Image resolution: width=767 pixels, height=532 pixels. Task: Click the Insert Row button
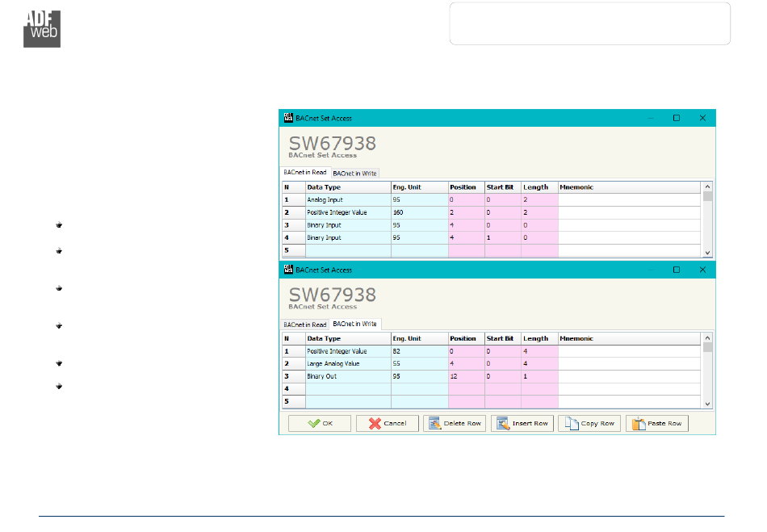pyautogui.click(x=522, y=424)
